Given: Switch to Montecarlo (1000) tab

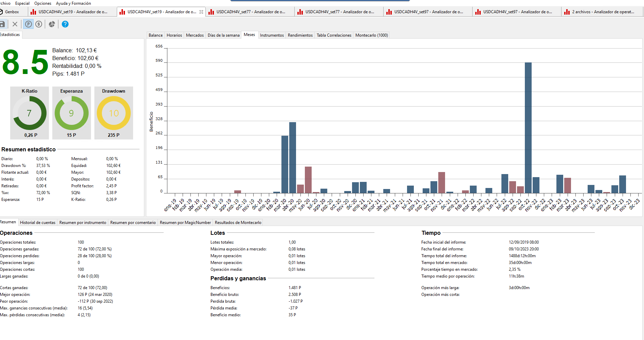Looking at the screenshot, I should (371, 35).
